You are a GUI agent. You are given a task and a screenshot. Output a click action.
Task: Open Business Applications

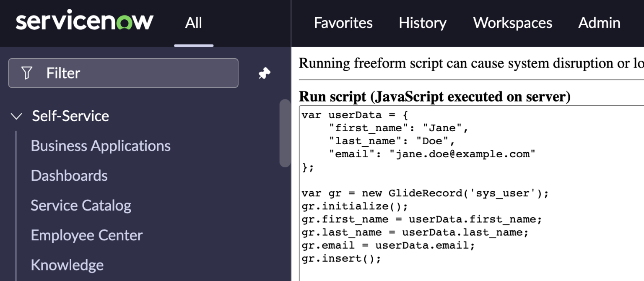[101, 146]
